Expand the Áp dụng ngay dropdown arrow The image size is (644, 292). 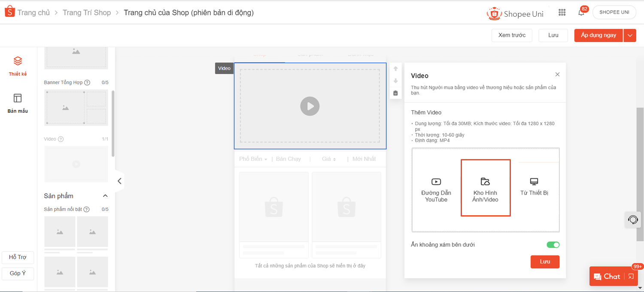click(630, 36)
